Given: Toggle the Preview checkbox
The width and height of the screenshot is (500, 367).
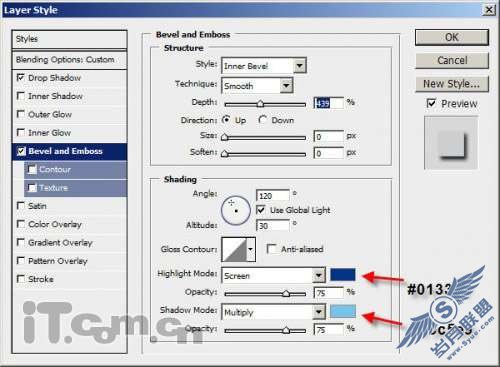Looking at the screenshot, I should click(x=431, y=103).
